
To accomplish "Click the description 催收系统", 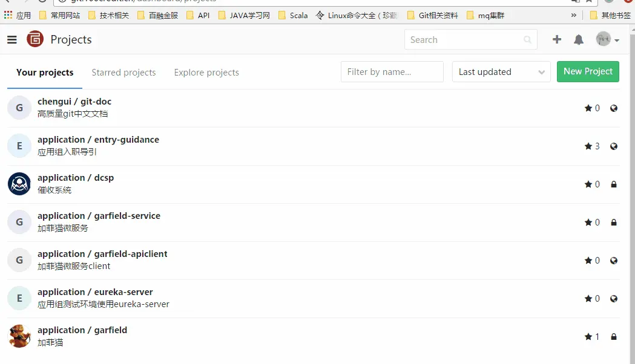I will 54,190.
